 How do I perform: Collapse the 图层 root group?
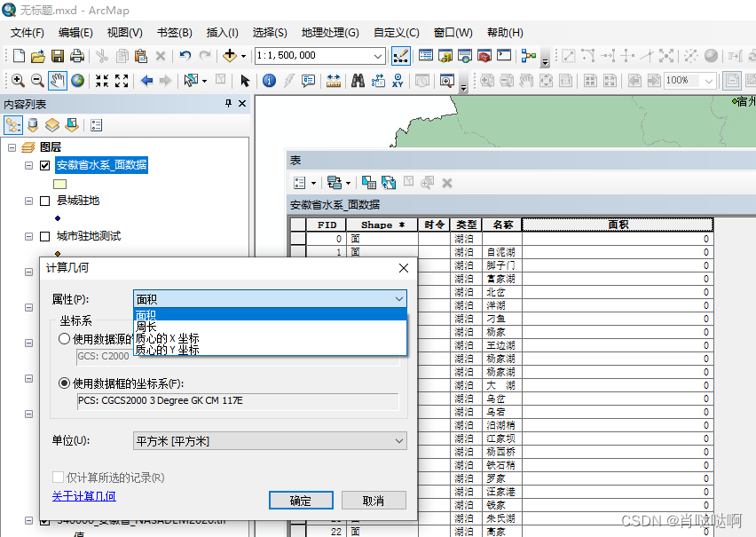pos(12,147)
